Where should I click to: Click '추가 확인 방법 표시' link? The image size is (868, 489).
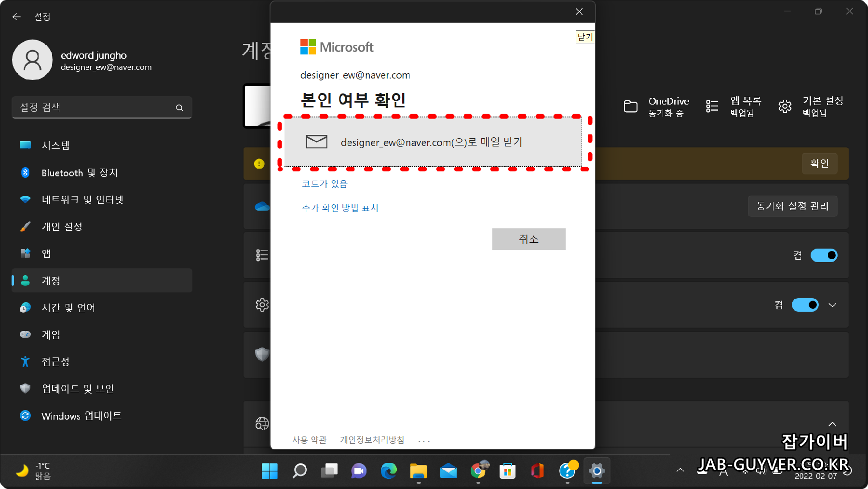pos(340,208)
